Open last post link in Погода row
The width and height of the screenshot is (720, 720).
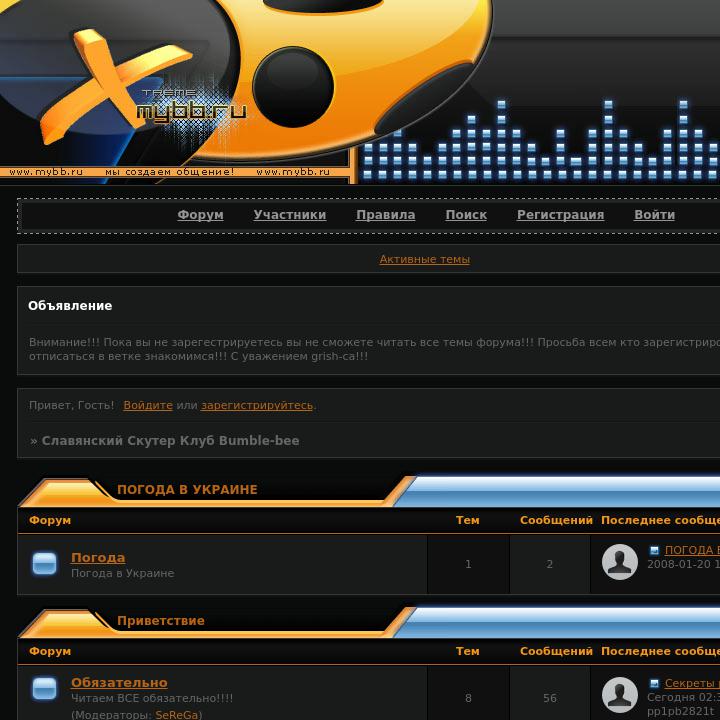click(x=692, y=550)
